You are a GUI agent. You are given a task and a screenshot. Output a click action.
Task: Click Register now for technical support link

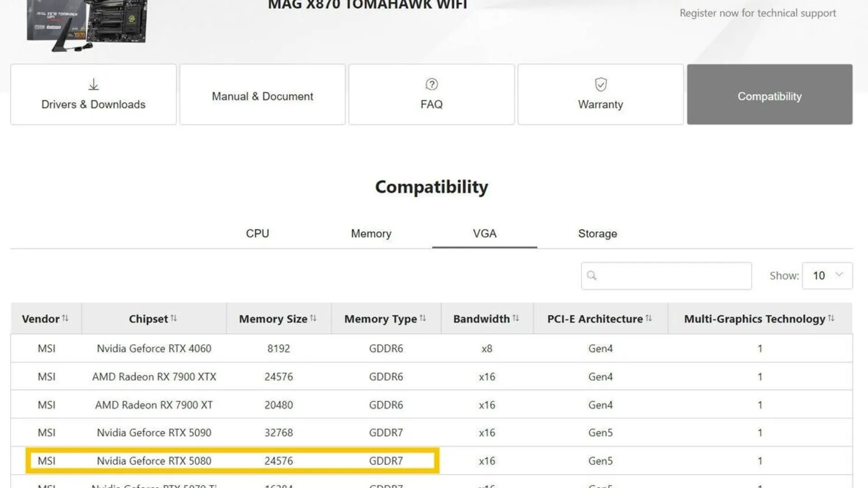pos(758,13)
